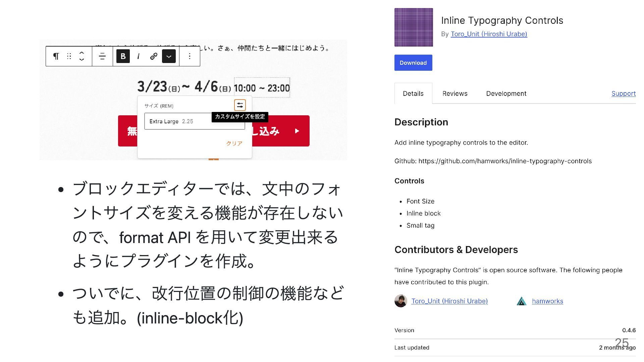Click the move up/down arrows

[82, 56]
